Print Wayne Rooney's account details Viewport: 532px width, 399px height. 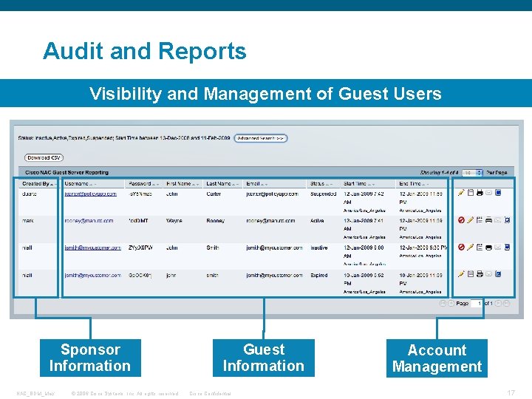click(x=488, y=220)
